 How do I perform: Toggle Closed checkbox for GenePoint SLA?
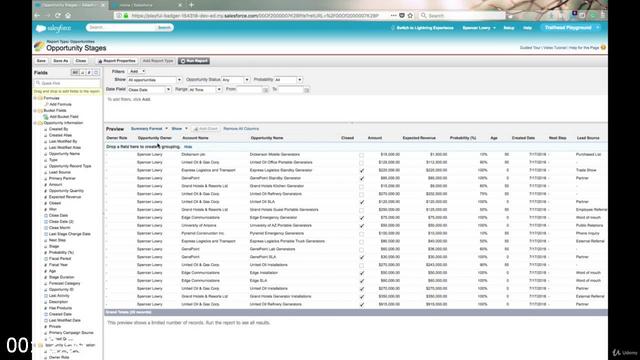click(x=361, y=258)
